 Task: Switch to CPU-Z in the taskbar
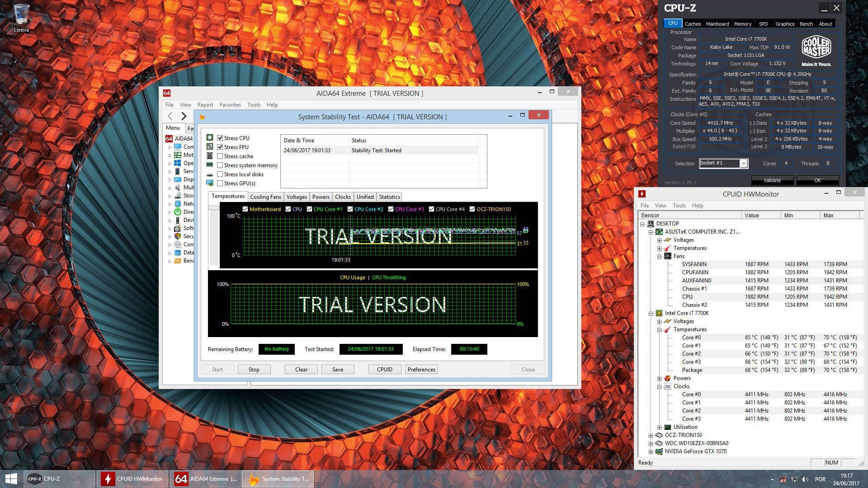point(59,479)
